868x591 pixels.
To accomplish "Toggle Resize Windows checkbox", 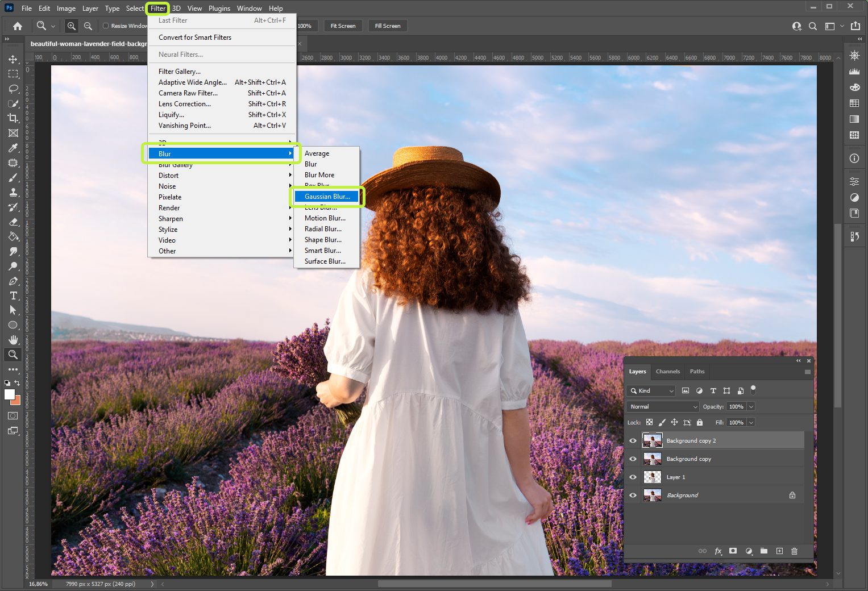I will [x=106, y=26].
